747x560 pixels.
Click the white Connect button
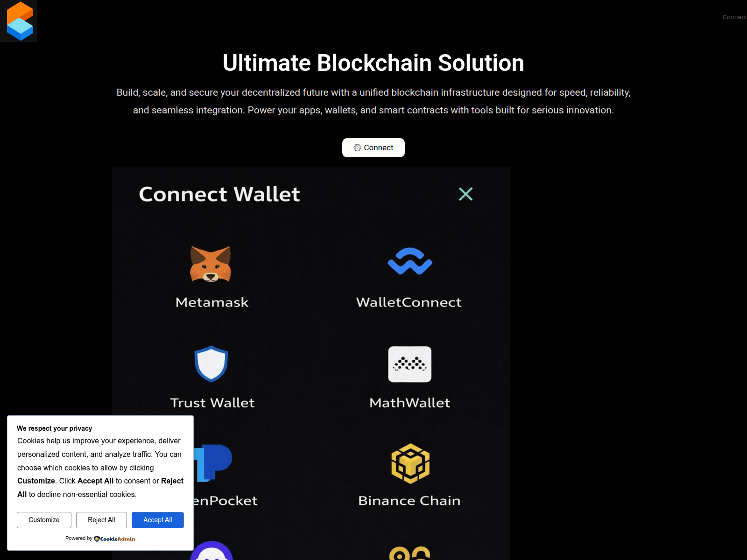373,147
